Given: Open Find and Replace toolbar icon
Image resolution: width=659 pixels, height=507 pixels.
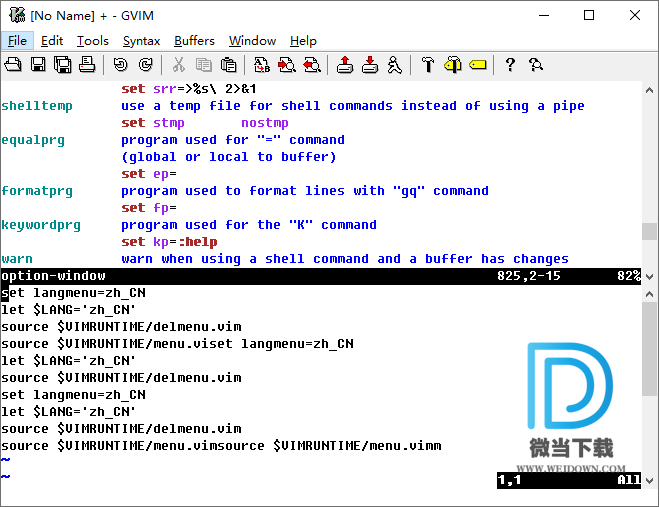Looking at the screenshot, I should (x=262, y=65).
